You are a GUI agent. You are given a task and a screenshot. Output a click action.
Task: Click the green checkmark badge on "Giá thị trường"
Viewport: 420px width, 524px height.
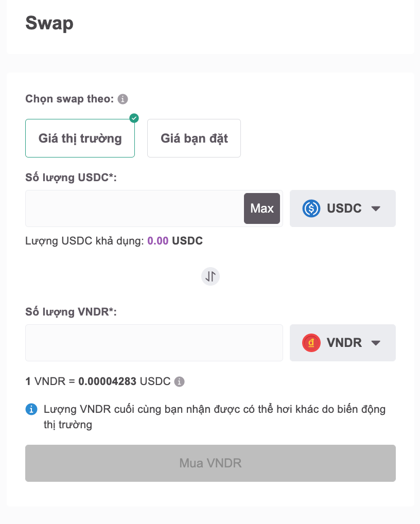(x=133, y=118)
